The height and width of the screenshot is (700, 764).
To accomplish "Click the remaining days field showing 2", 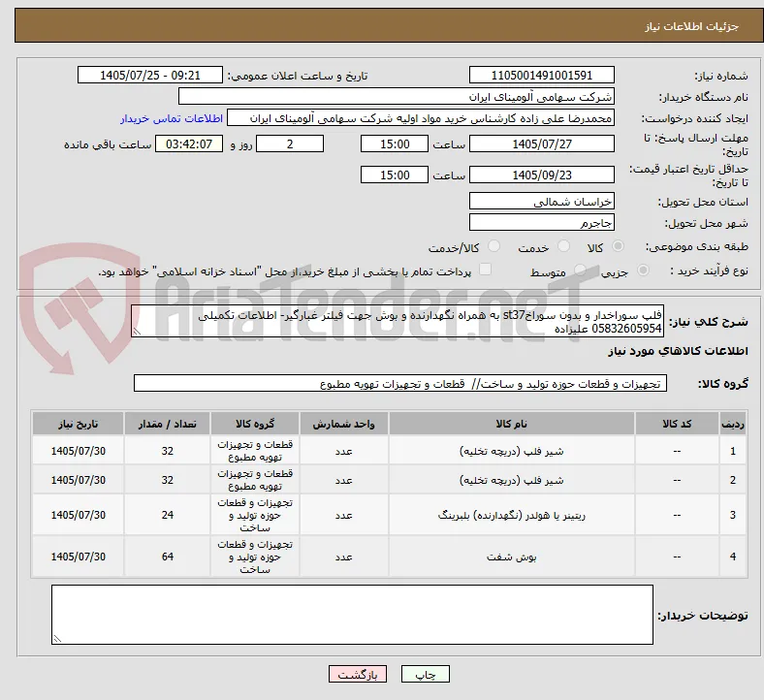I will [x=290, y=144].
